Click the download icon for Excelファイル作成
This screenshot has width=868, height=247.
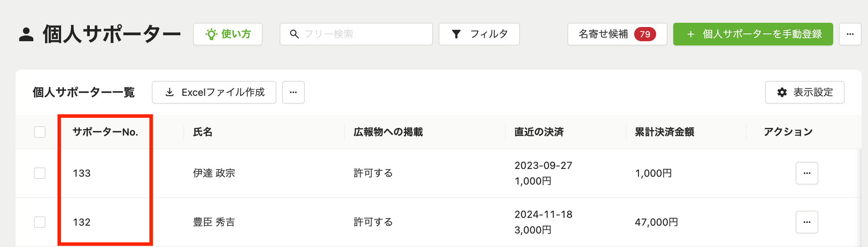click(x=170, y=92)
